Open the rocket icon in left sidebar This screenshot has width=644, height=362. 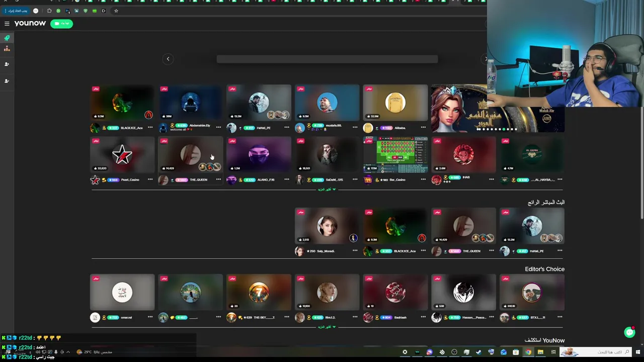pyautogui.click(x=7, y=38)
